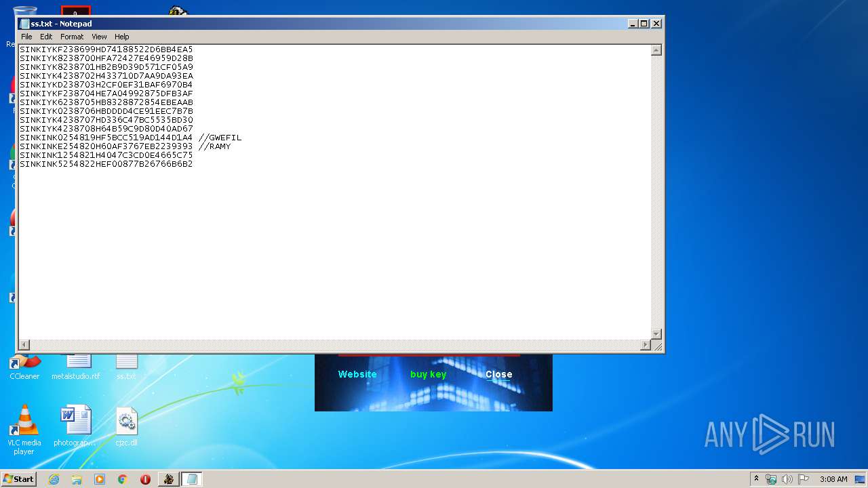Viewport: 868px width, 488px height.
Task: Select the VLC media player desktop icon
Action: [x=24, y=430]
